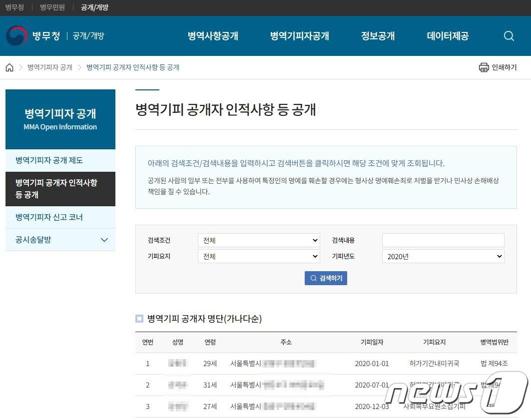Click the printer icon for 인쇄하기

484,67
